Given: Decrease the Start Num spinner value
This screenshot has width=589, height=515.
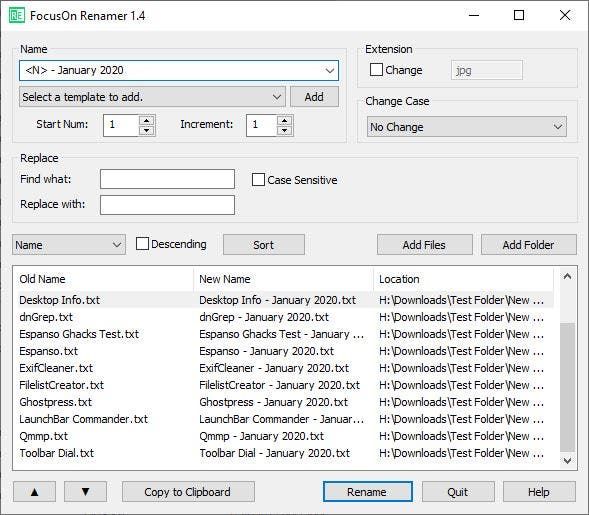Looking at the screenshot, I should [x=146, y=130].
